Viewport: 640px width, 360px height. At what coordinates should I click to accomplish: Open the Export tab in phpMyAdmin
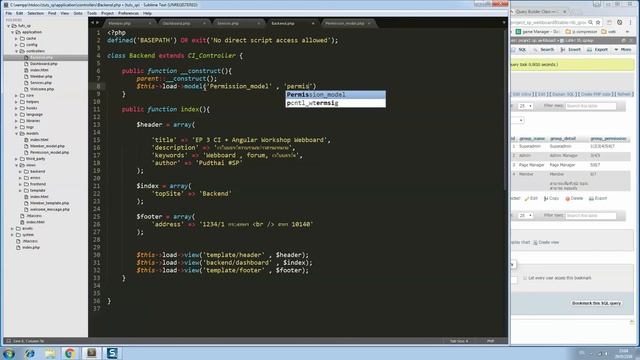(598, 50)
